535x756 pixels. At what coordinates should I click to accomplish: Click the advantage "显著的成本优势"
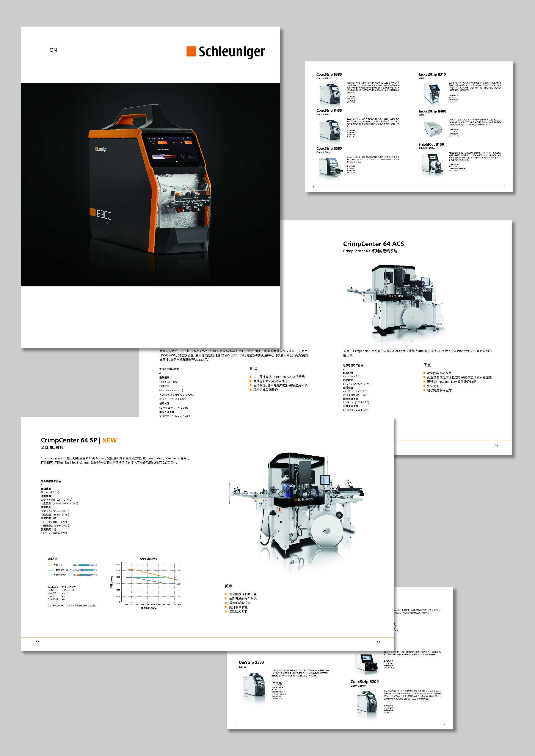[240, 603]
